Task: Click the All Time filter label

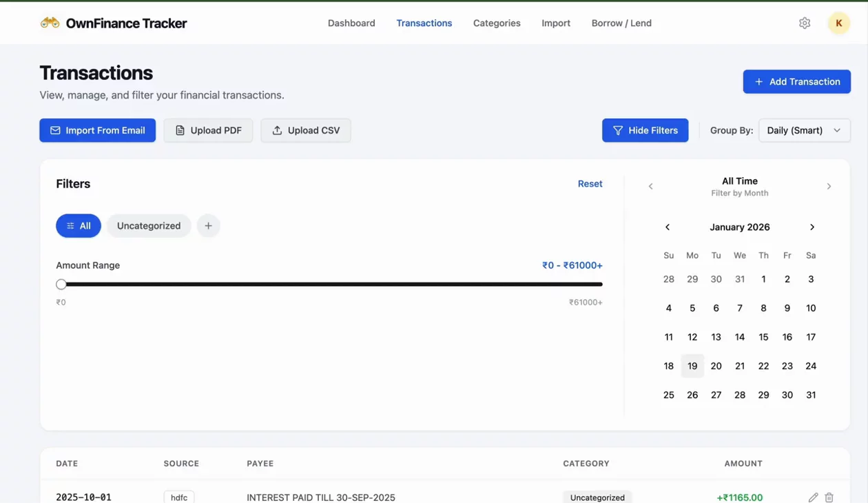Action: [x=740, y=181]
